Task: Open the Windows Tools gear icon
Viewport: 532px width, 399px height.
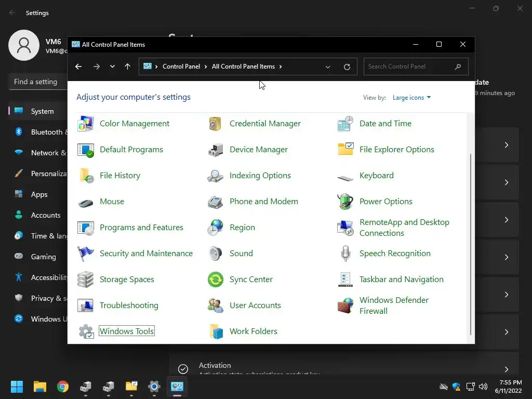Action: click(x=86, y=331)
